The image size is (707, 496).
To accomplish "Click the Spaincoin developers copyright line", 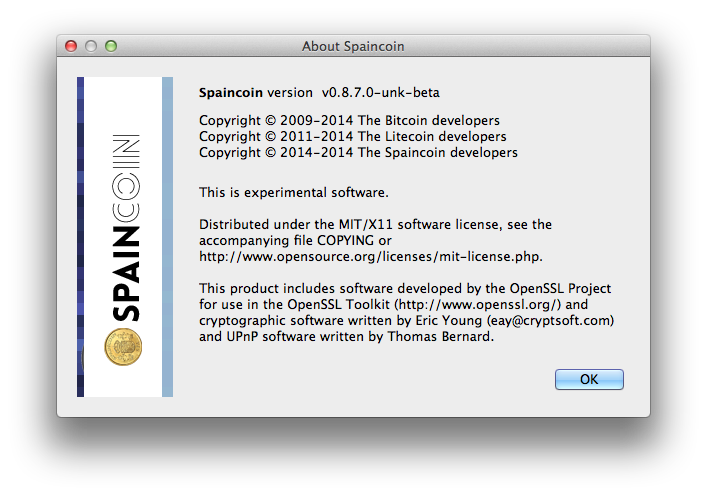I will point(358,152).
